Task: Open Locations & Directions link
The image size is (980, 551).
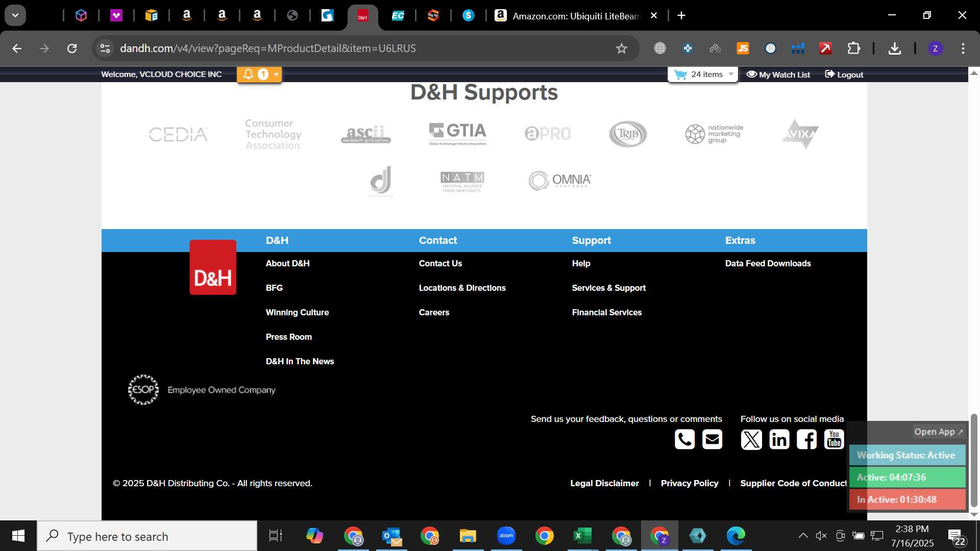Action: click(x=462, y=288)
